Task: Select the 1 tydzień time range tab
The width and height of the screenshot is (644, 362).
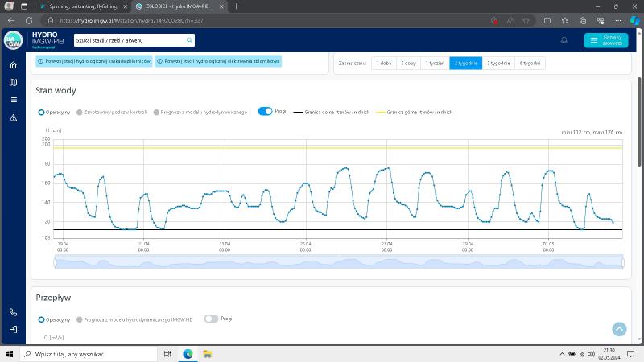Action: [x=435, y=63]
